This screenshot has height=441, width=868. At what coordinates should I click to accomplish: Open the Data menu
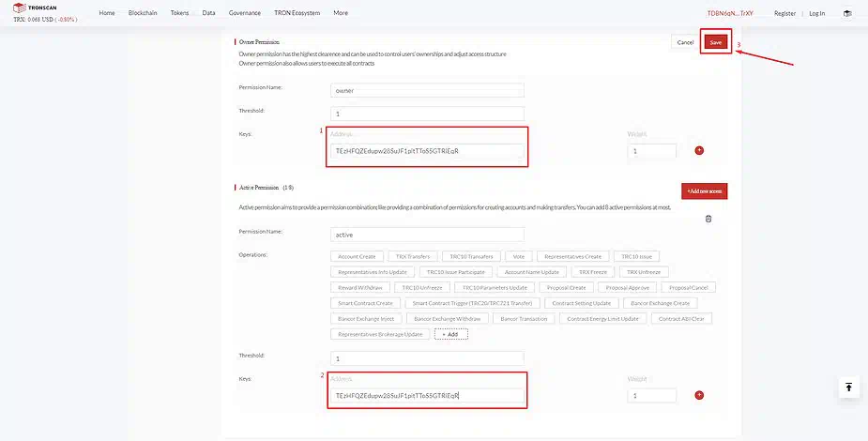208,13
